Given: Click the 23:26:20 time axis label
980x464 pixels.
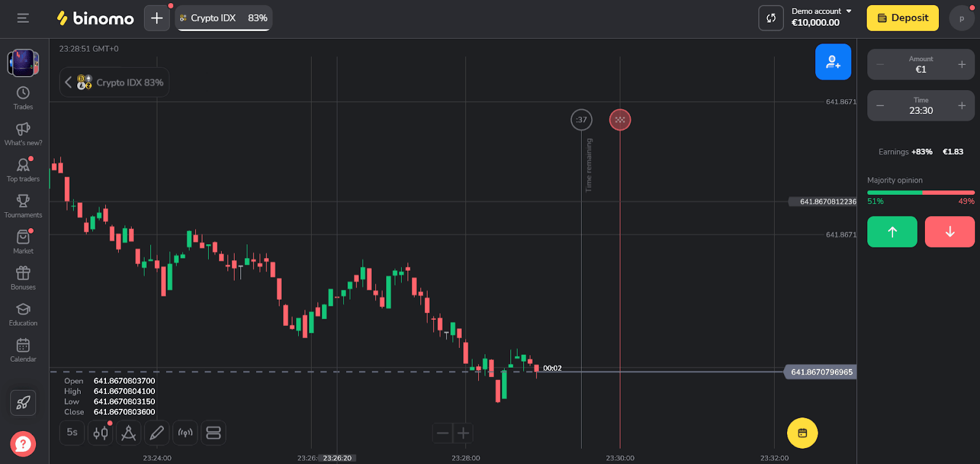Looking at the screenshot, I should pos(337,458).
